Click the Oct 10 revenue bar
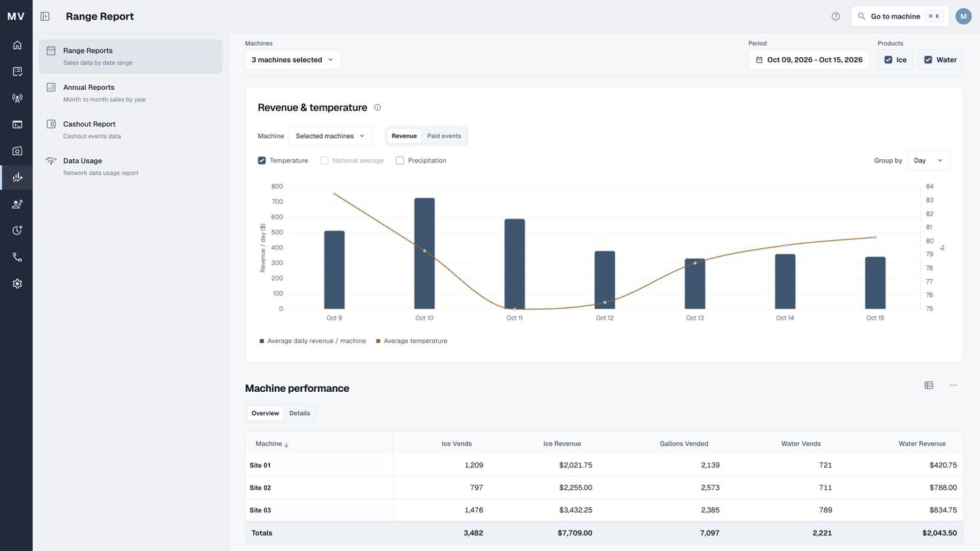The width and height of the screenshot is (980, 551). [x=424, y=253]
